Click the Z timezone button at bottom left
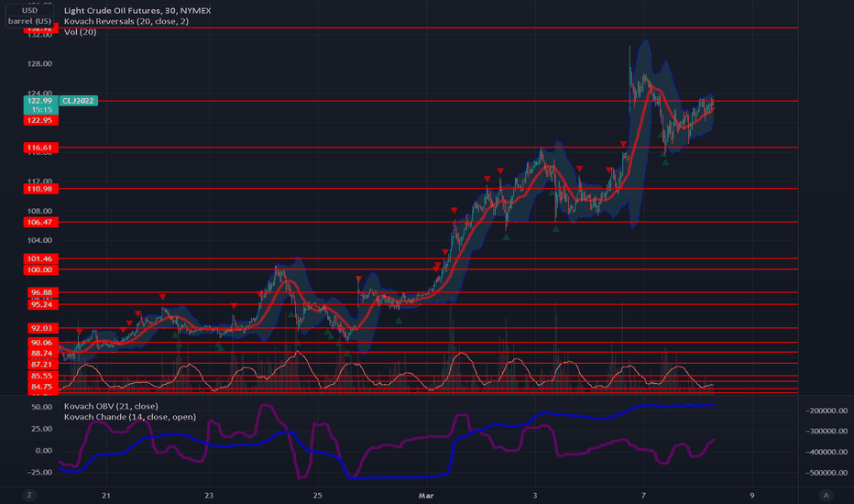 [29, 495]
